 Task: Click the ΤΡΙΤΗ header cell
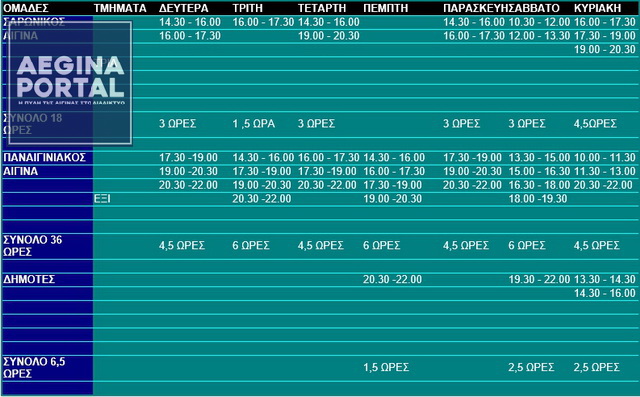pyautogui.click(x=248, y=8)
